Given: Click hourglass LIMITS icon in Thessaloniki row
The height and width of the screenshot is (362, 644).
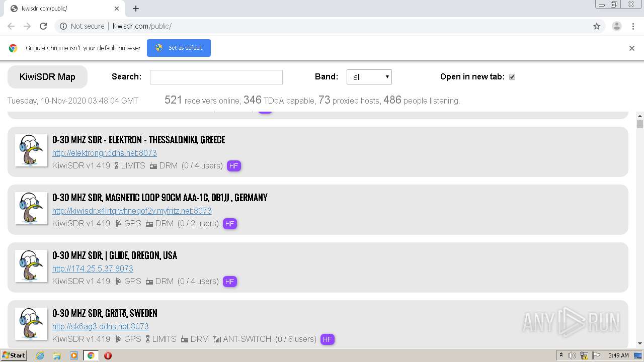Looking at the screenshot, I should click(x=117, y=165).
